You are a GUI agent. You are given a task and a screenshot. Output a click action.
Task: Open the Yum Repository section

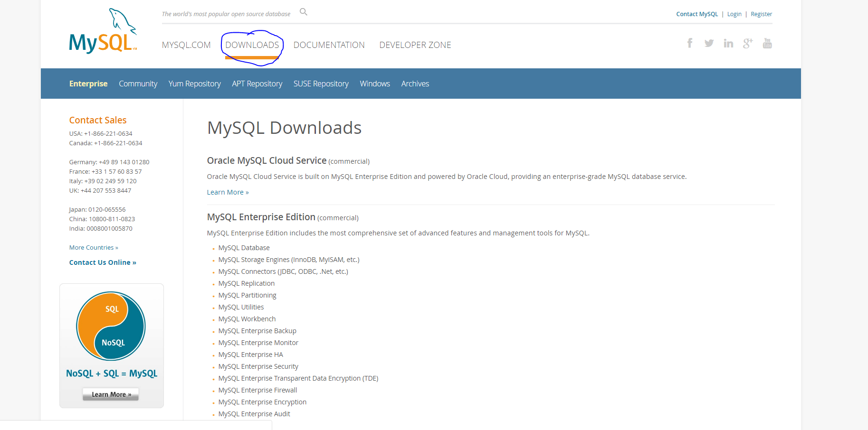[194, 84]
